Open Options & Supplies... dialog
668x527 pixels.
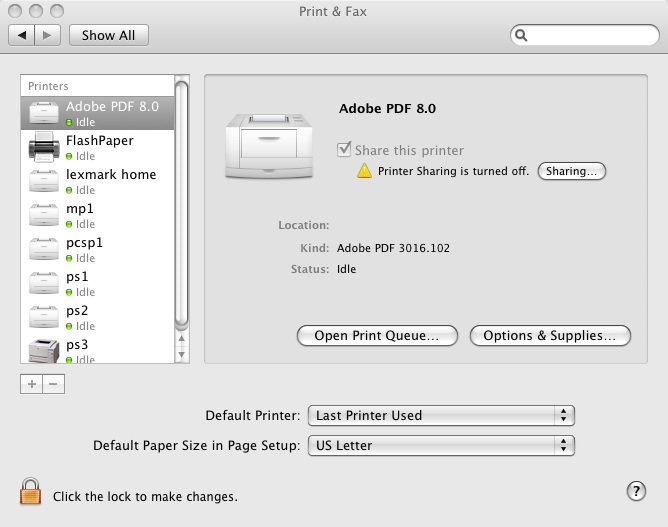550,336
